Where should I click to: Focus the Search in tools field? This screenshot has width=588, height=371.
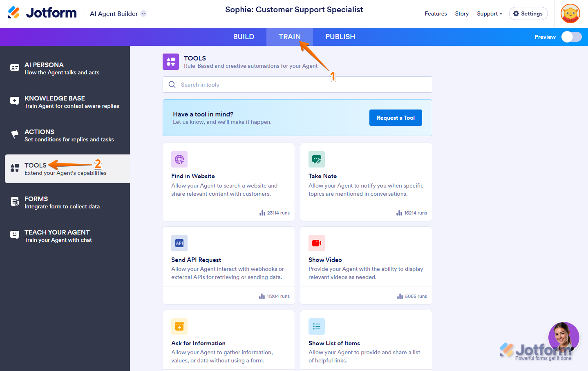click(x=297, y=85)
